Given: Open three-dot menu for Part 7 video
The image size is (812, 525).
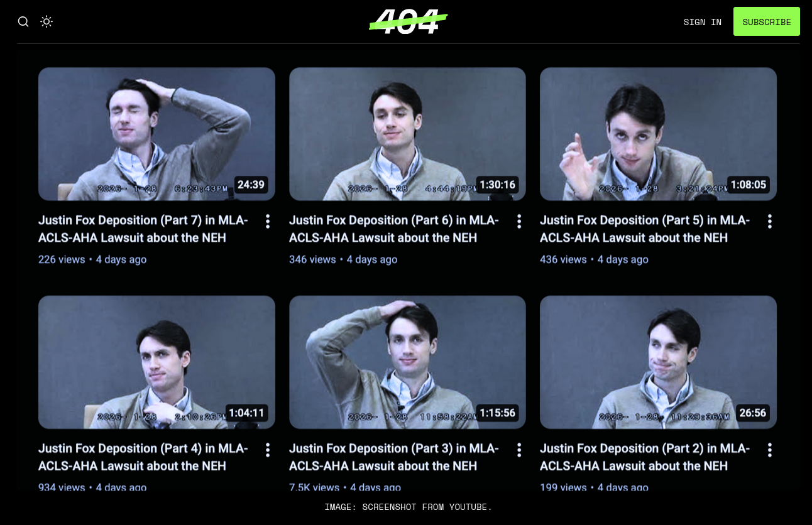Looking at the screenshot, I should pyautogui.click(x=268, y=221).
